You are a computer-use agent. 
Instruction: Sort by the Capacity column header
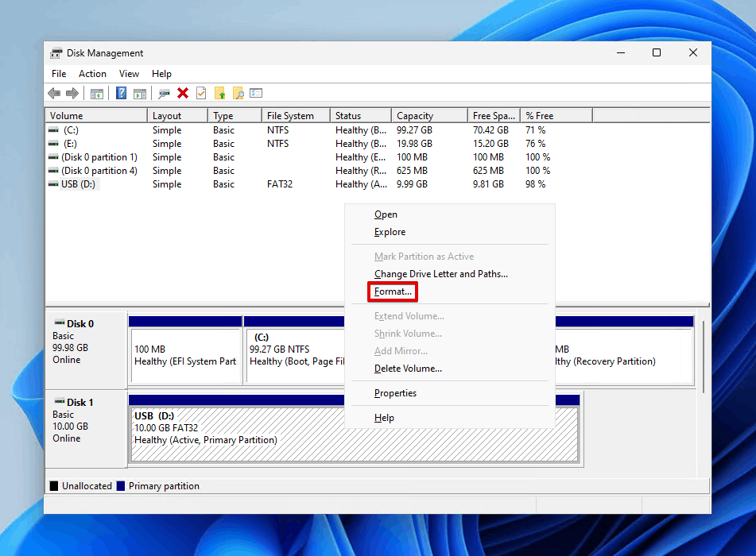[x=429, y=116]
